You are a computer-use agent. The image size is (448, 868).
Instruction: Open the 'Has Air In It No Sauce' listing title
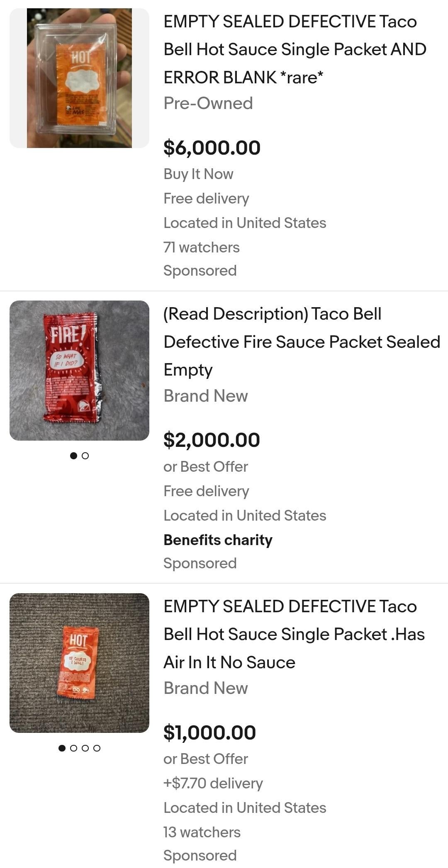click(294, 634)
